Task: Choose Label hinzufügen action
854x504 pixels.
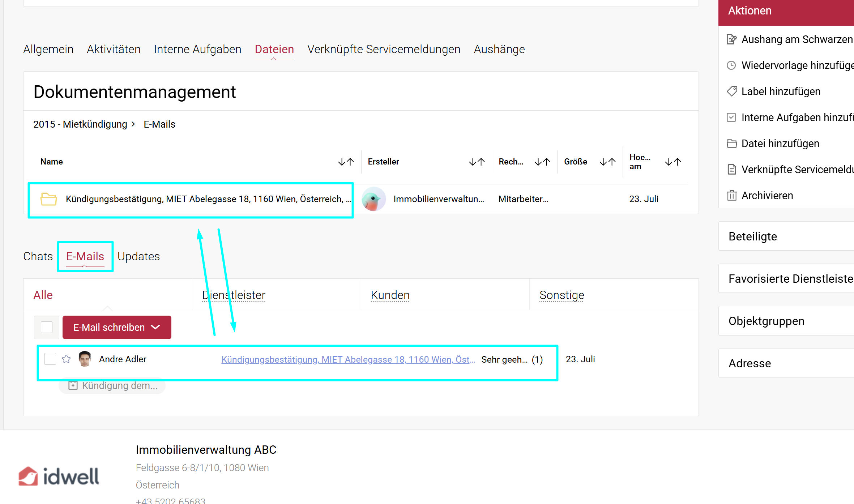Action: point(781,91)
